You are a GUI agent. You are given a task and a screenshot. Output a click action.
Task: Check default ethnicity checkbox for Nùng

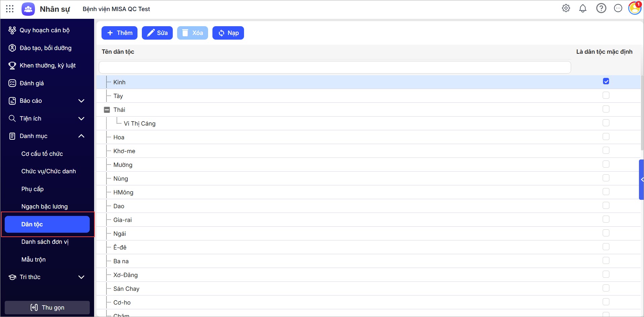606,178
